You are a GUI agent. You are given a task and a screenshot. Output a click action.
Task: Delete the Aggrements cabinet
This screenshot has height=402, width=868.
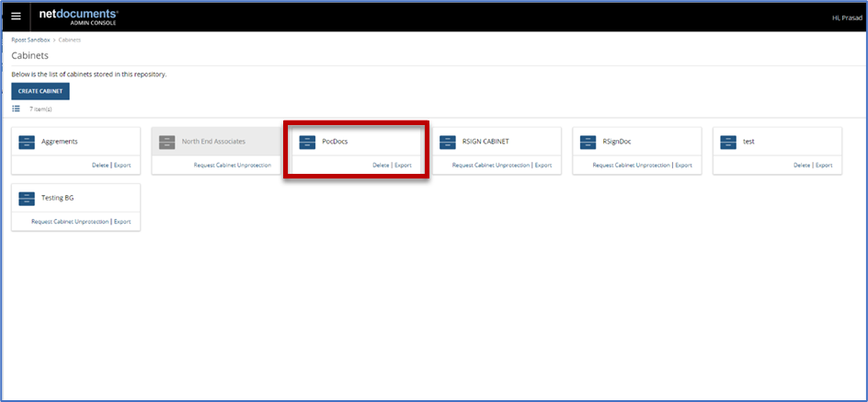click(x=100, y=166)
